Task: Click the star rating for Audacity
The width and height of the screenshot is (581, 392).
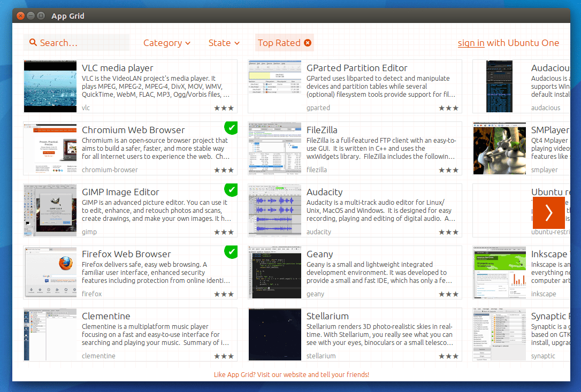Action: pos(448,231)
